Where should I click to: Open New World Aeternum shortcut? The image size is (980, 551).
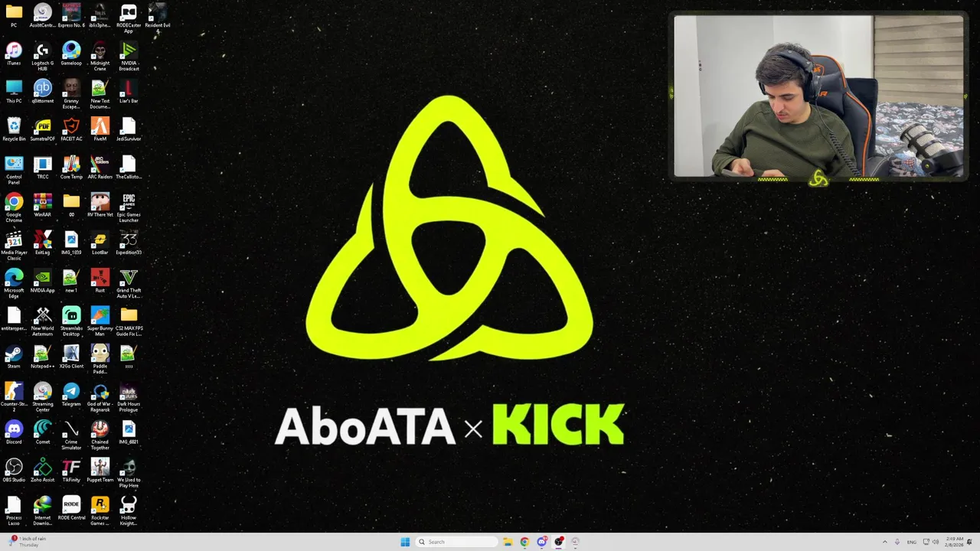pyautogui.click(x=43, y=321)
